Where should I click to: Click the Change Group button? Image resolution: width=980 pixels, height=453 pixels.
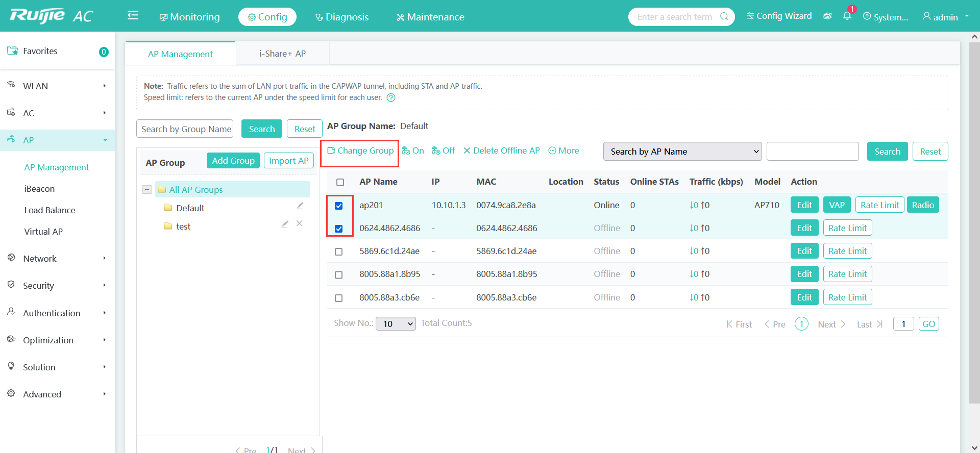tap(360, 151)
